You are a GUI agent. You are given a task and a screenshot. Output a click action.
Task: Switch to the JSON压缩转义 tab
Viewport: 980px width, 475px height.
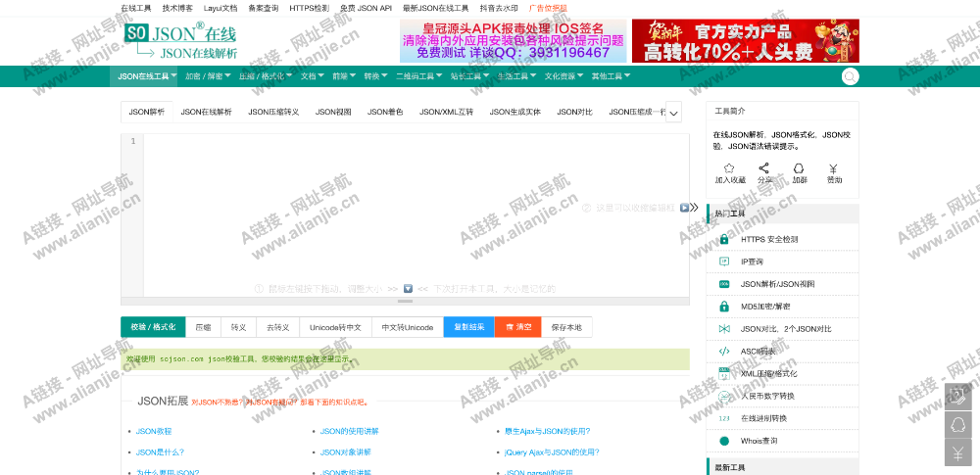(x=273, y=113)
